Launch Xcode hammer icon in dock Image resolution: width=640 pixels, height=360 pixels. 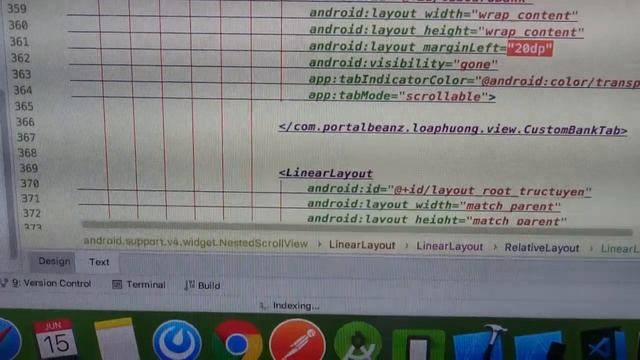[481, 343]
